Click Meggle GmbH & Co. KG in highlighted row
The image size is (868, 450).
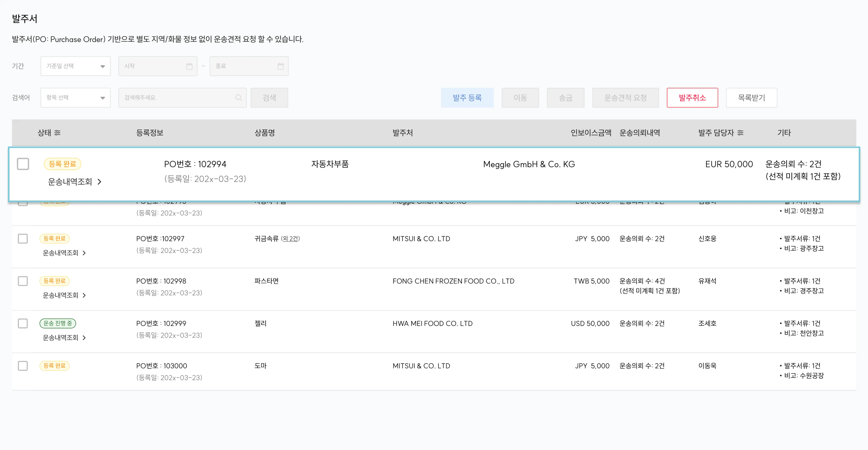point(529,164)
